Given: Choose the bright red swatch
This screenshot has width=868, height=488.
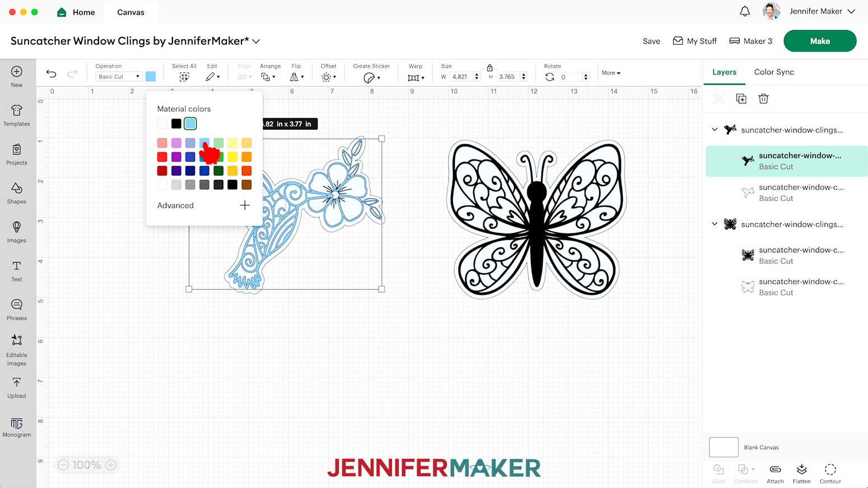Looking at the screenshot, I should click(x=162, y=157).
